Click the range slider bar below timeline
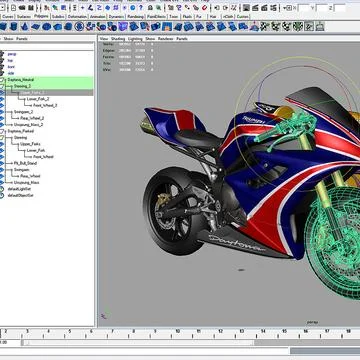The height and width of the screenshot is (360, 360). click(138, 342)
